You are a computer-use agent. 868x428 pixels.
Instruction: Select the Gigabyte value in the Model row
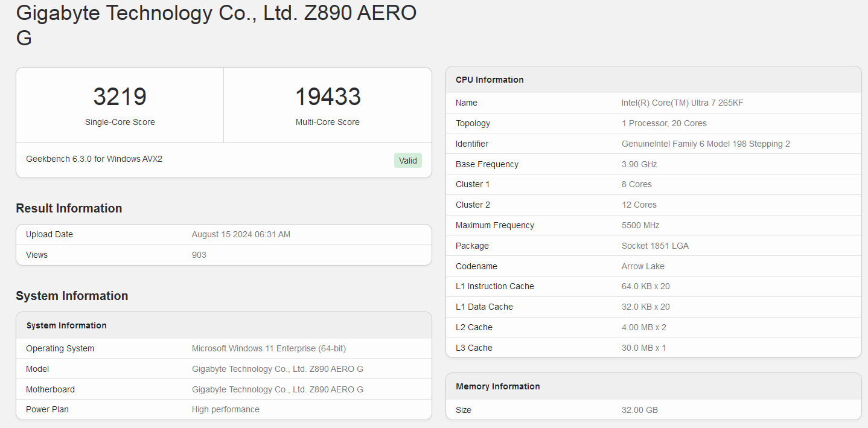tap(278, 369)
